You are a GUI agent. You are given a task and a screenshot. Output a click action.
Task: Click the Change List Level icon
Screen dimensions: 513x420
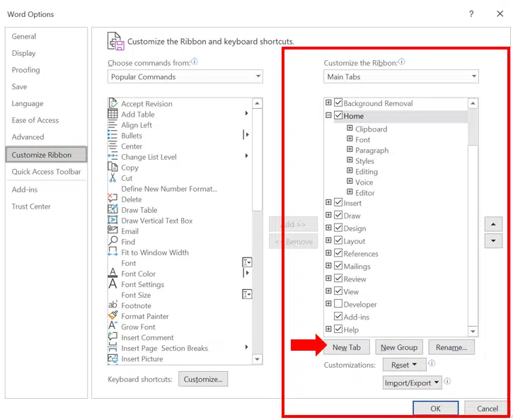point(113,156)
